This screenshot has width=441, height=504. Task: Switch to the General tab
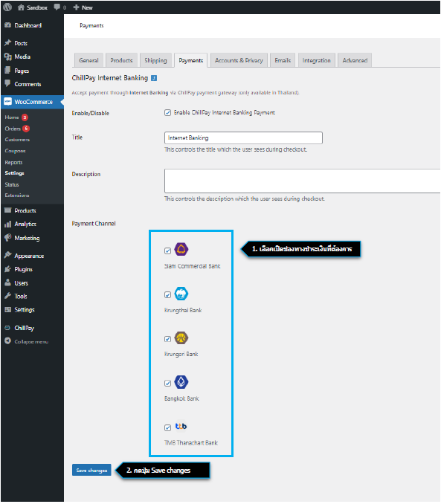point(88,60)
